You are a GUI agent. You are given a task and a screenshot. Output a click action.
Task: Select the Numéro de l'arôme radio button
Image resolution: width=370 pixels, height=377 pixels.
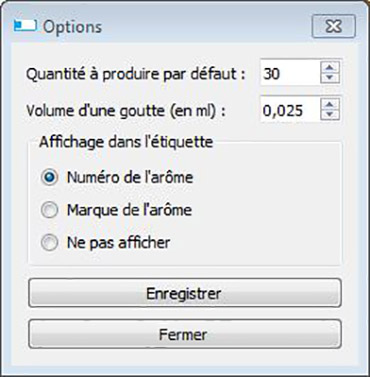pyautogui.click(x=49, y=177)
